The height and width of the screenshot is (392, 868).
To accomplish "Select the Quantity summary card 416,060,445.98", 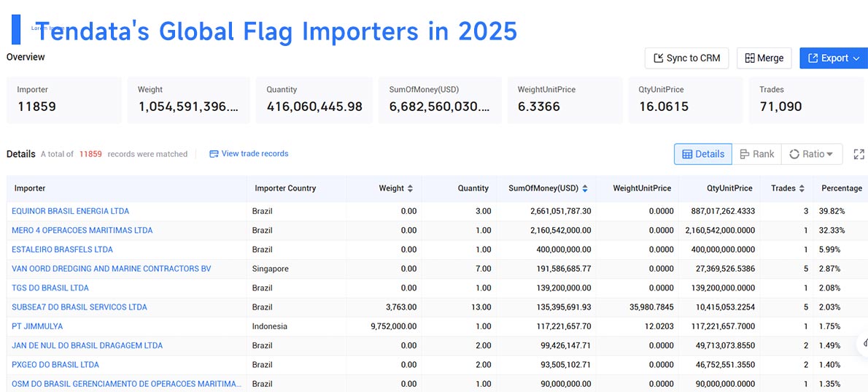I will point(314,100).
